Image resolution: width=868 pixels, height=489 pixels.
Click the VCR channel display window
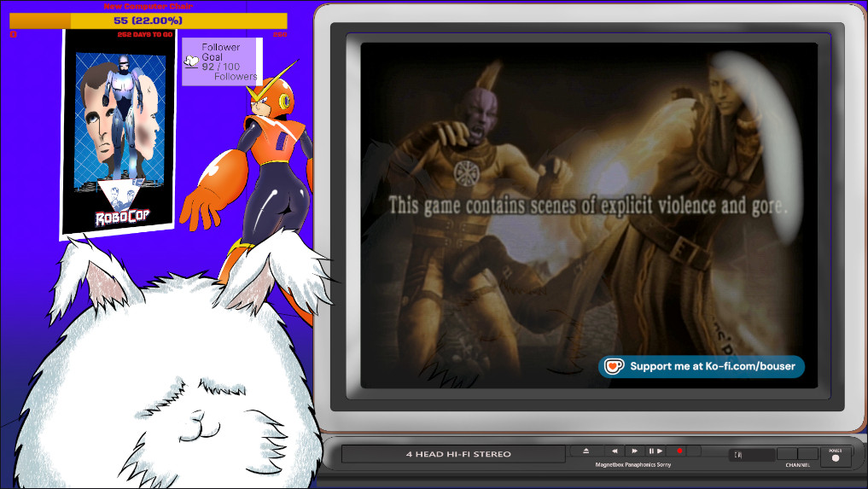[752, 455]
